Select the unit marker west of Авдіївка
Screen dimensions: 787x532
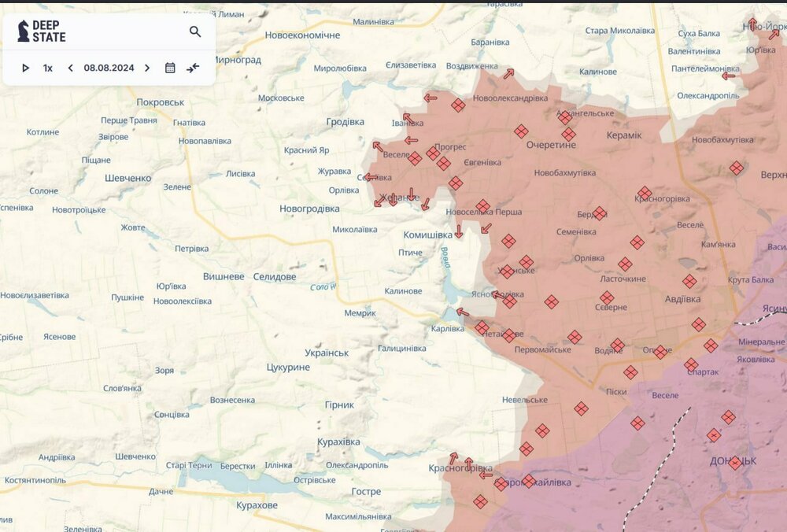click(606, 297)
